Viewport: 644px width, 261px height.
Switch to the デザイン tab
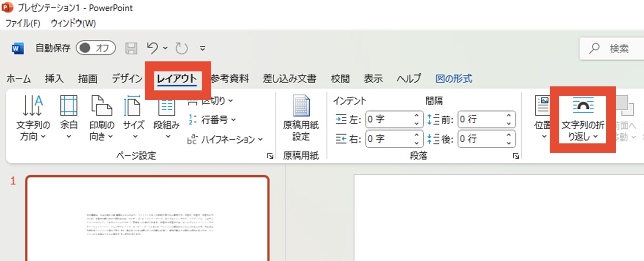127,79
